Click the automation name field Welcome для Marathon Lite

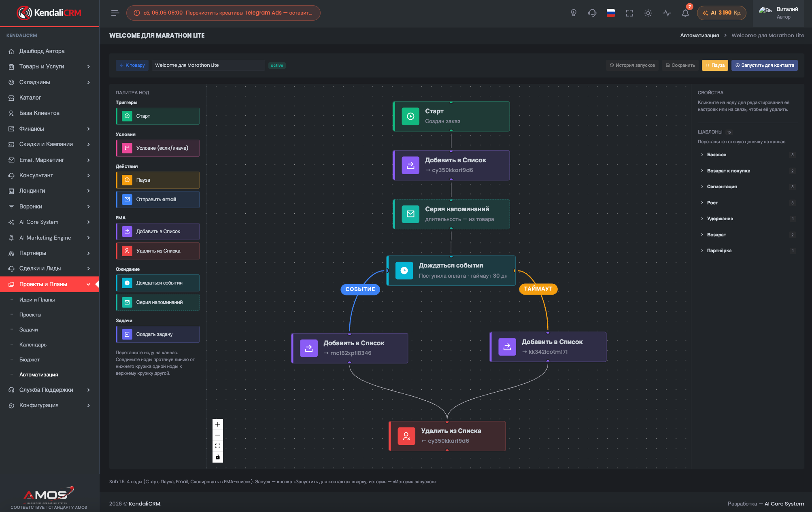point(208,65)
